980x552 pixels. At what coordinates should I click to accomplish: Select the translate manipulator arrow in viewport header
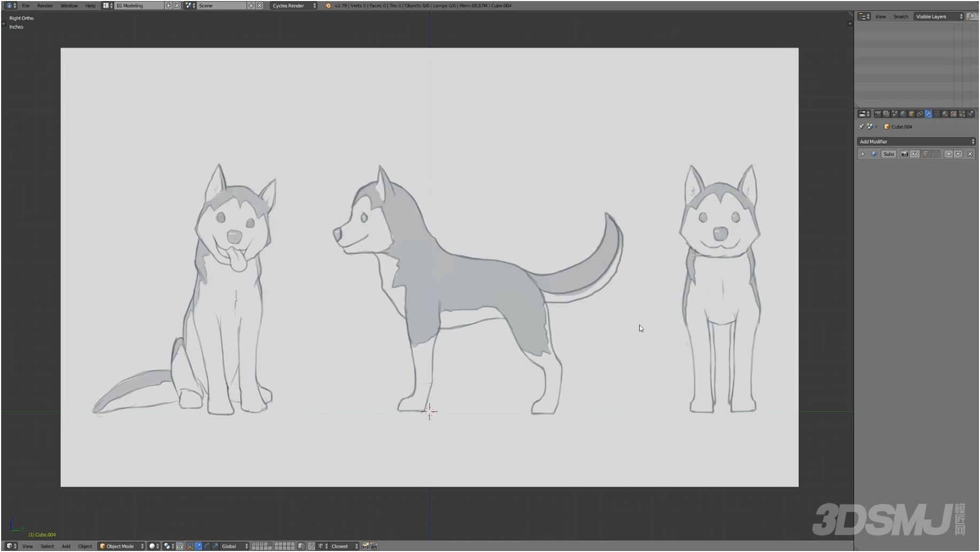point(198,546)
